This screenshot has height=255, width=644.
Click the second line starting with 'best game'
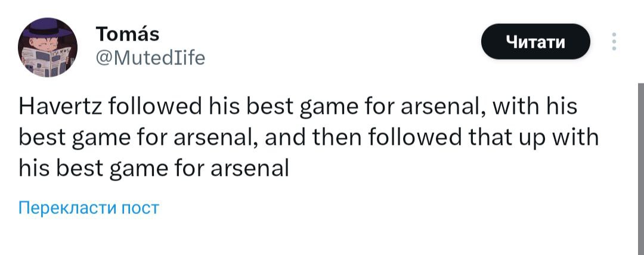[298, 138]
